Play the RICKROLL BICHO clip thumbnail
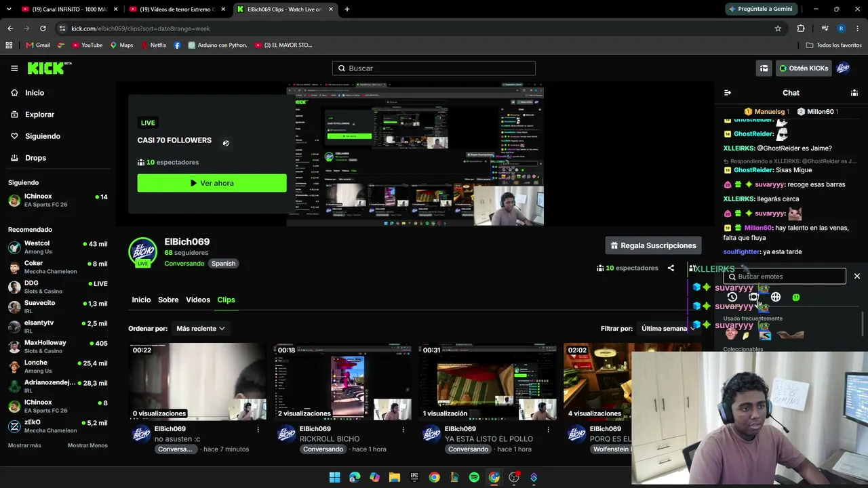 (343, 382)
